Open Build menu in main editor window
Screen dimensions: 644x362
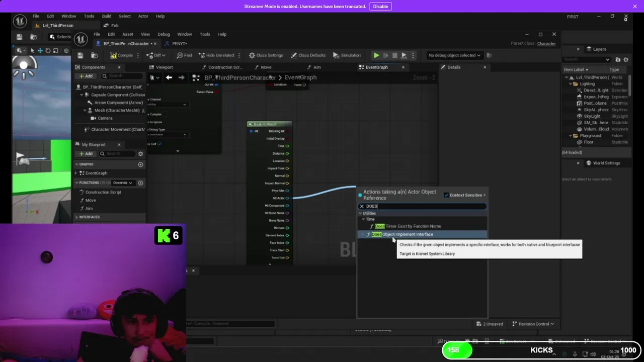point(107,17)
